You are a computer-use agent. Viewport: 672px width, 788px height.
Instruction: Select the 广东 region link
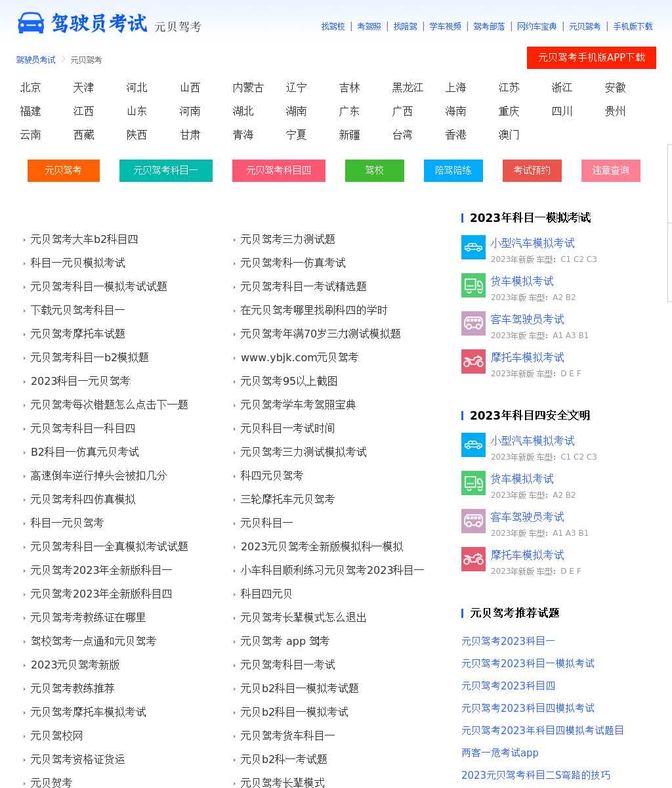pos(349,111)
